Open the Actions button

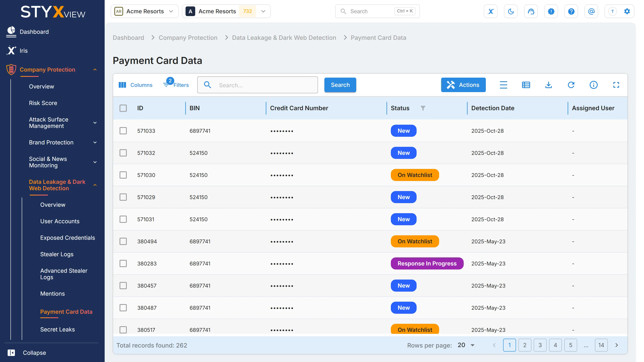463,85
